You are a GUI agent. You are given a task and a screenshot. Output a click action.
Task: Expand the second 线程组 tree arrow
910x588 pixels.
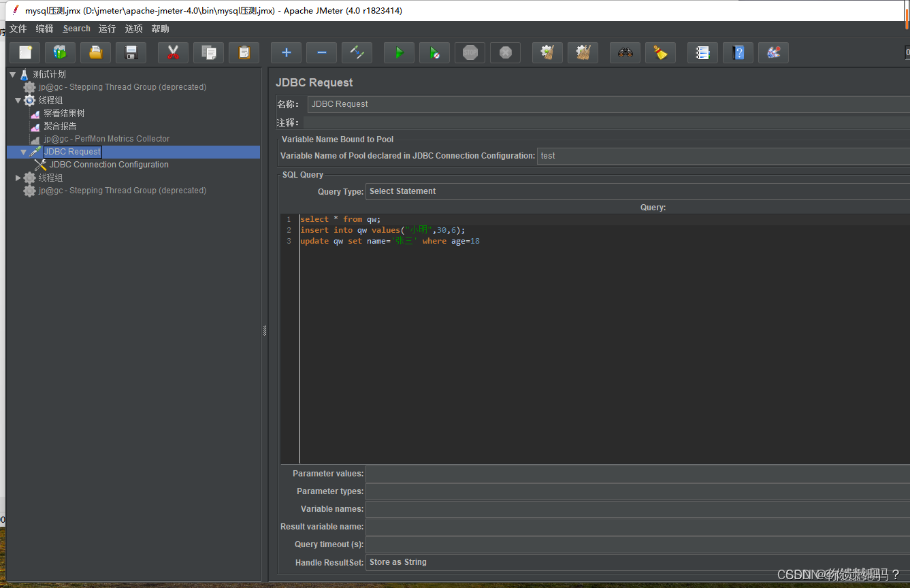pyautogui.click(x=18, y=178)
